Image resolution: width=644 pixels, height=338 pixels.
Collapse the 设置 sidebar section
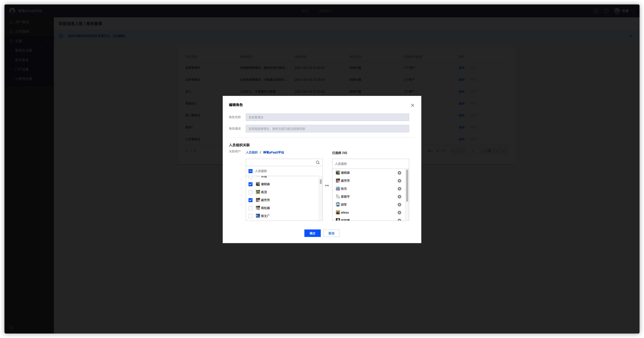pyautogui.click(x=47, y=41)
